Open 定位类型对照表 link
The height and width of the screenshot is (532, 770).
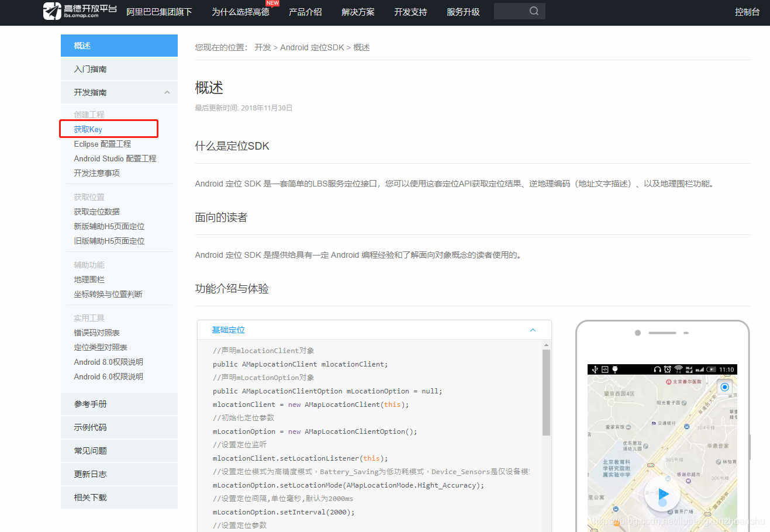point(101,347)
